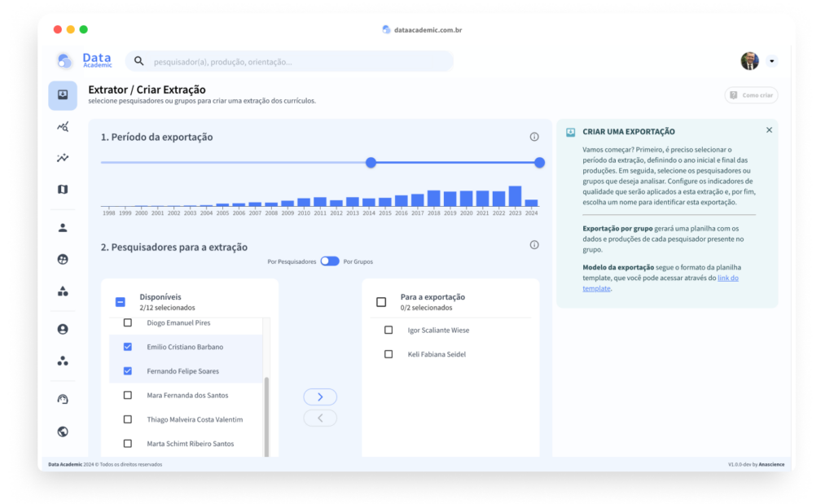Click the 2/12 selecionados text

click(167, 308)
